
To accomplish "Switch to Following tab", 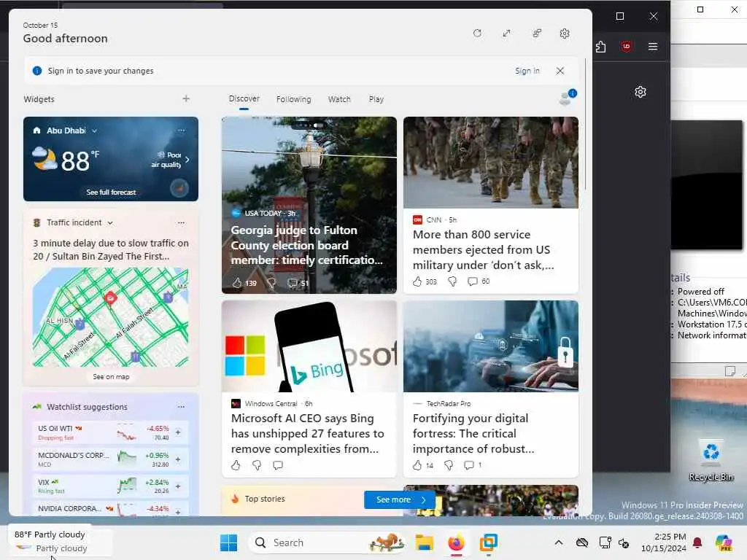I will tap(293, 99).
